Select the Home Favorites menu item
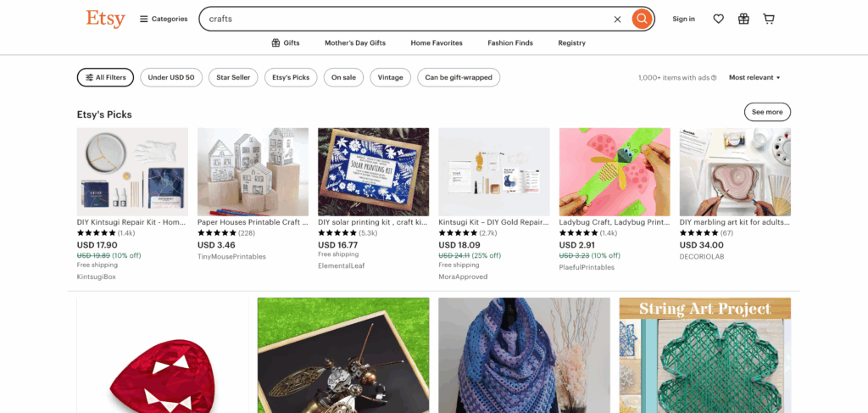Screen dimensions: 868x413 coord(437,42)
